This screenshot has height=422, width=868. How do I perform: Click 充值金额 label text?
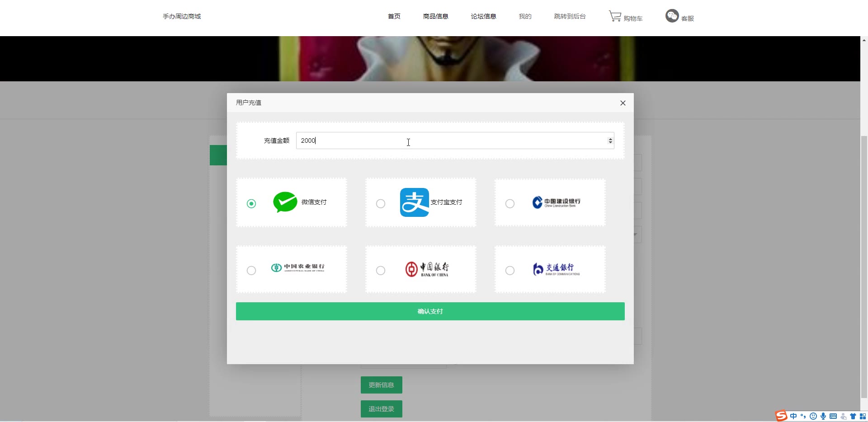click(277, 141)
